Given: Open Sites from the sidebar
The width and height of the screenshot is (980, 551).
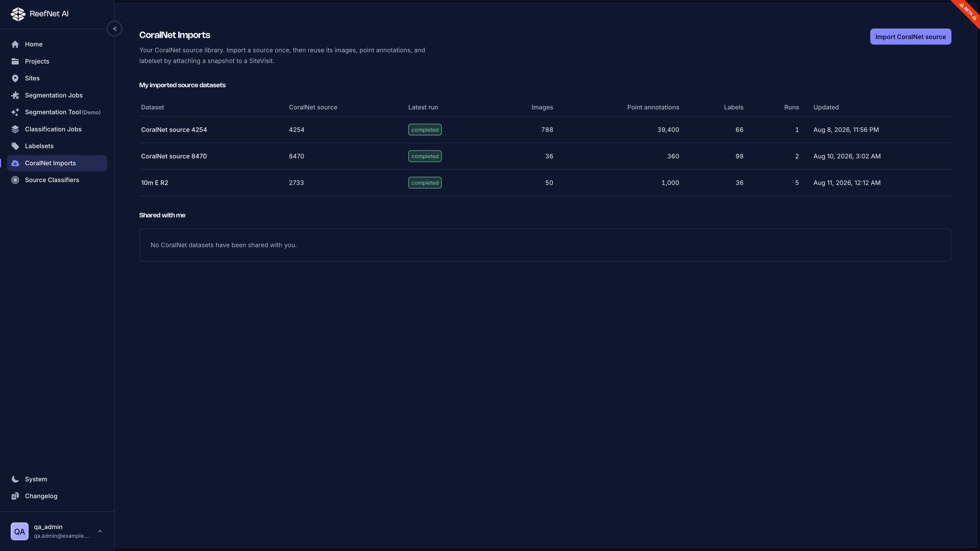Looking at the screenshot, I should 57,78.
